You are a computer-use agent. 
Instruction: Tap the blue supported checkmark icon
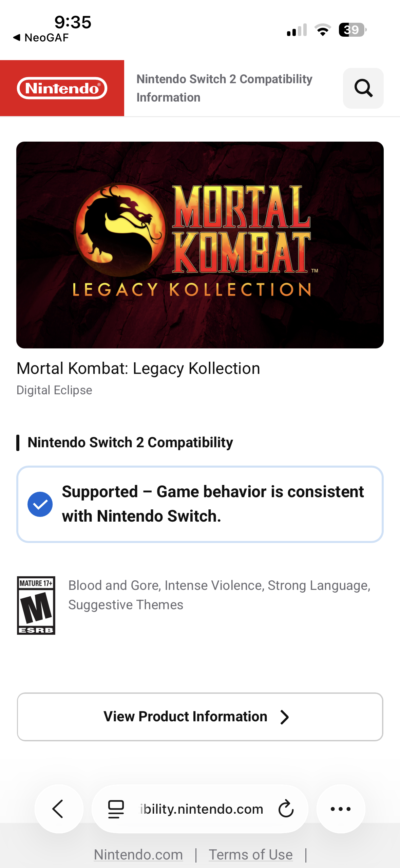coord(40,504)
